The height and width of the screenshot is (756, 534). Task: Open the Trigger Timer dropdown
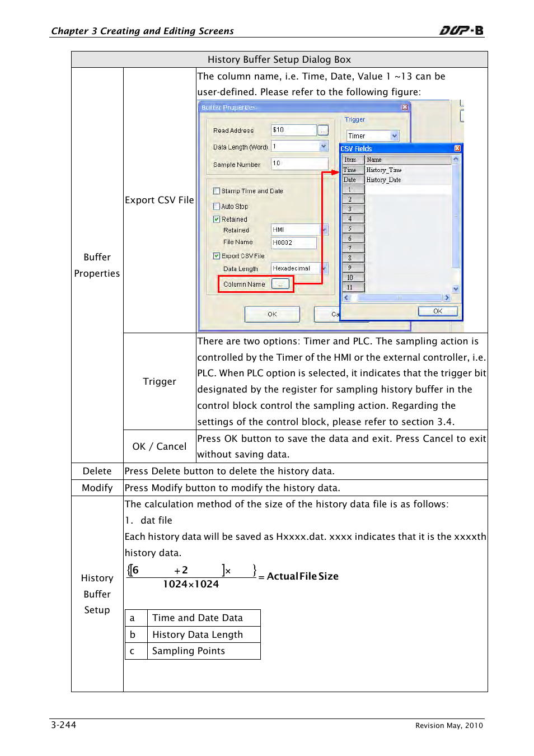point(395,136)
